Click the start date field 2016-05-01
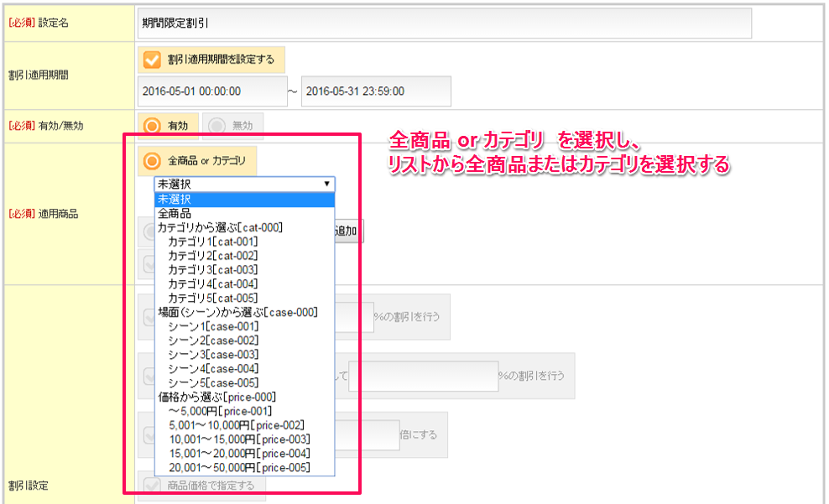 tap(211, 91)
